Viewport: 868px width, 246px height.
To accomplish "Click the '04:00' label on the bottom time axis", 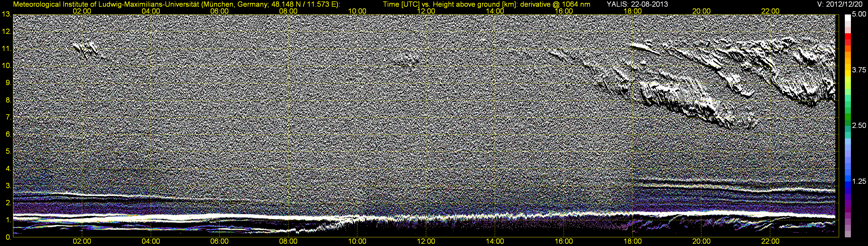I will 151,242.
